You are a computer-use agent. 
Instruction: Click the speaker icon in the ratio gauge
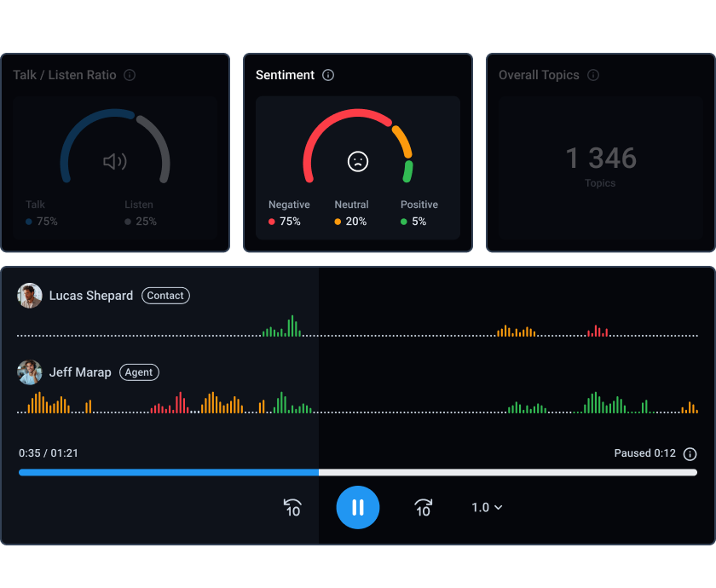click(x=114, y=161)
